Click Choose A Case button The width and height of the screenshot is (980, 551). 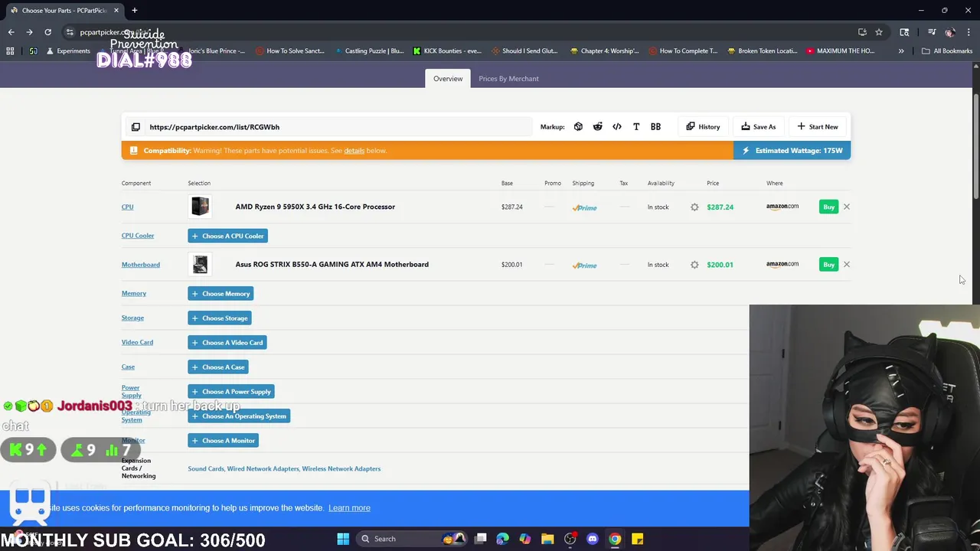218,367
